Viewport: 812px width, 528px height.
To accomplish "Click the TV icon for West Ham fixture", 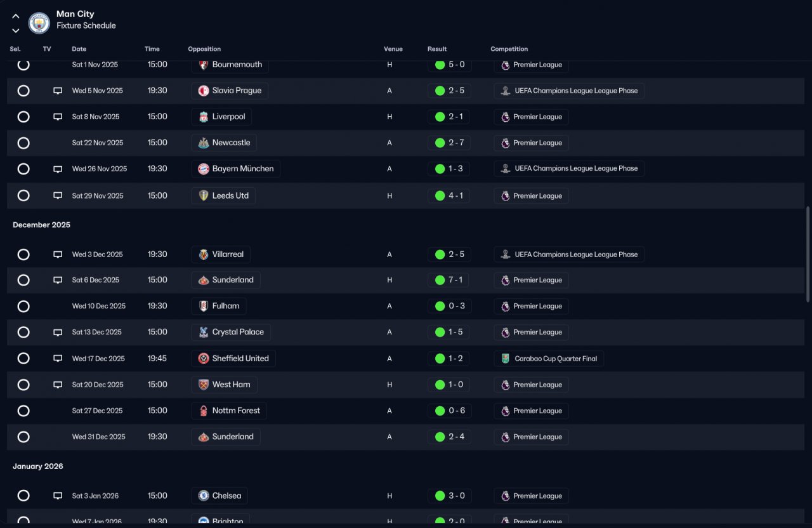I will [58, 385].
